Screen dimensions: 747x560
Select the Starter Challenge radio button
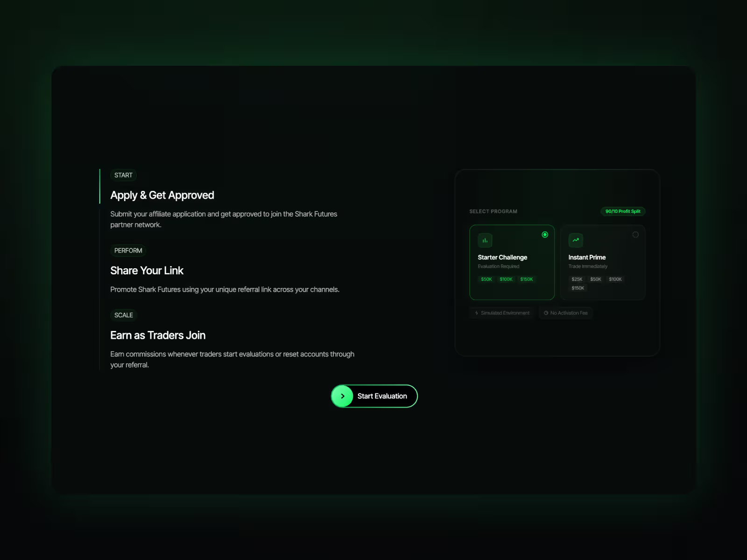[x=545, y=235]
